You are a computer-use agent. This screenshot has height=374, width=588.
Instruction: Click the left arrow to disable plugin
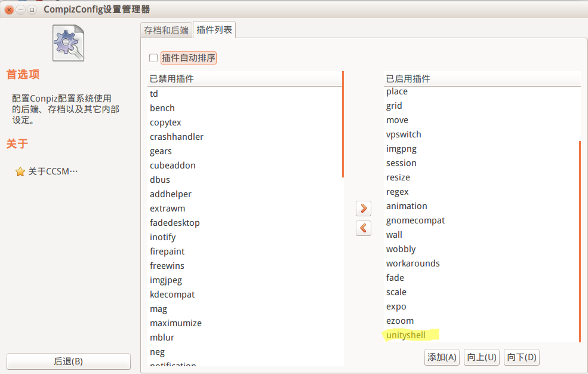click(364, 228)
